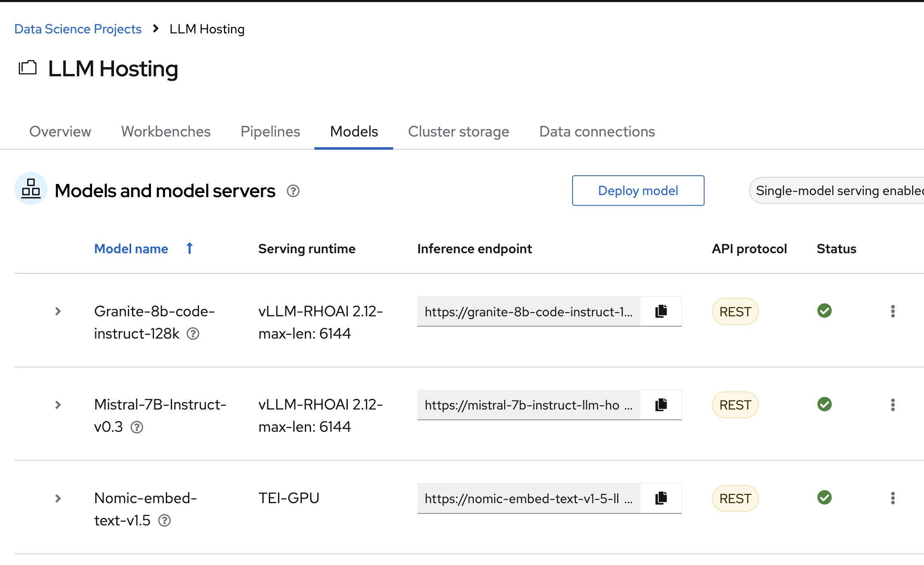
Task: Check the green status indicator for Nomic-embed-text
Action: pos(824,498)
